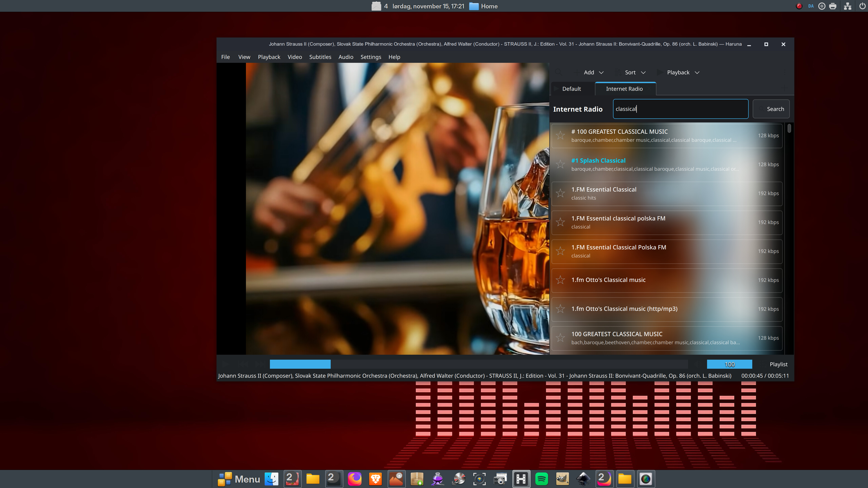Open Spotify from the taskbar
The height and width of the screenshot is (488, 868).
click(542, 479)
